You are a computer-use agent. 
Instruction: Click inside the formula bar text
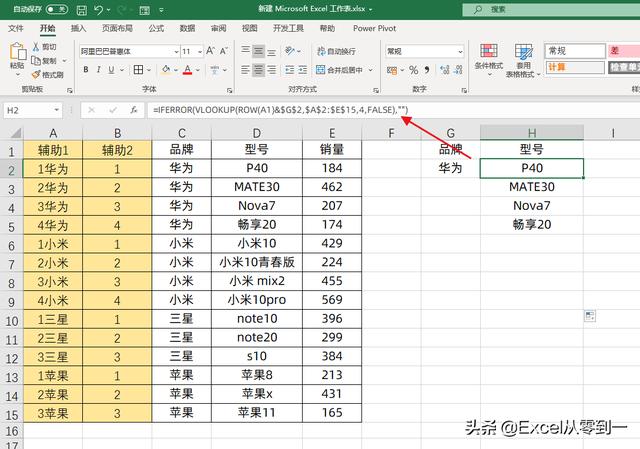pos(281,109)
